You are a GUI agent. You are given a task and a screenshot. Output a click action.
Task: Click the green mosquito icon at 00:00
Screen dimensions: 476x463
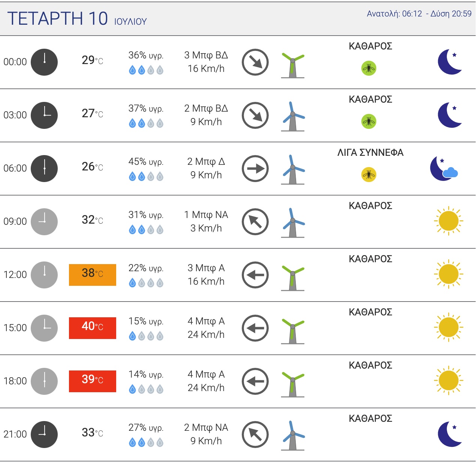[369, 68]
